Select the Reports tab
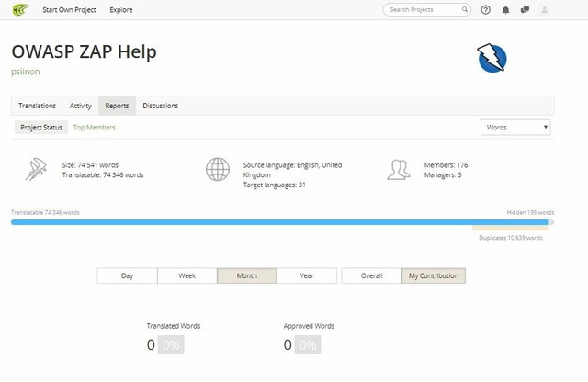 pos(117,106)
